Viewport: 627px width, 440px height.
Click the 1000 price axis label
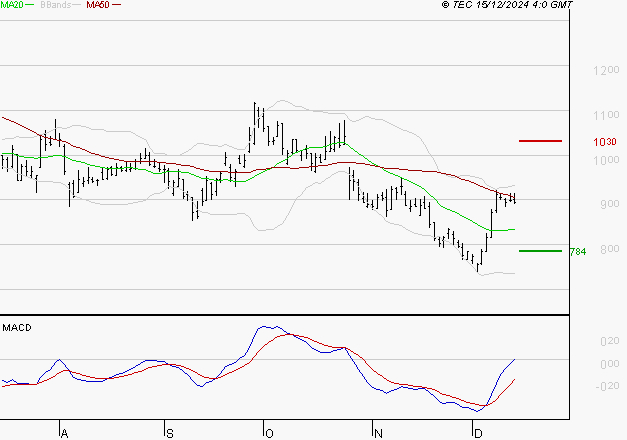click(x=606, y=160)
